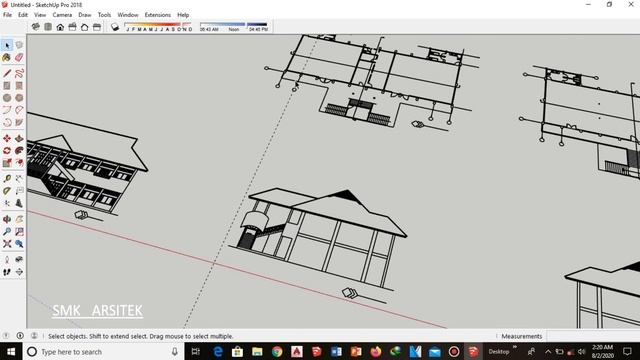Activate the Move tool
The width and height of the screenshot is (640, 360).
(7, 138)
